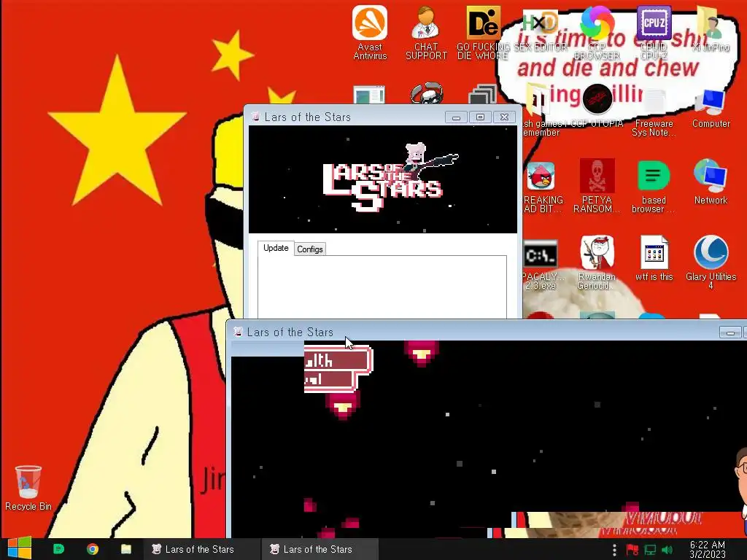
Task: Maximize the launcher Lars of the Stars window
Action: (480, 117)
